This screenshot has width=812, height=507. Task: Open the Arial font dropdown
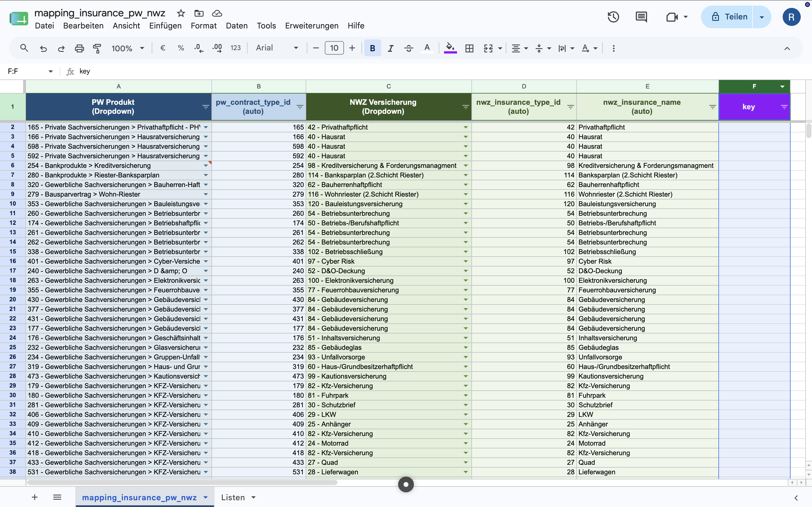(x=277, y=48)
